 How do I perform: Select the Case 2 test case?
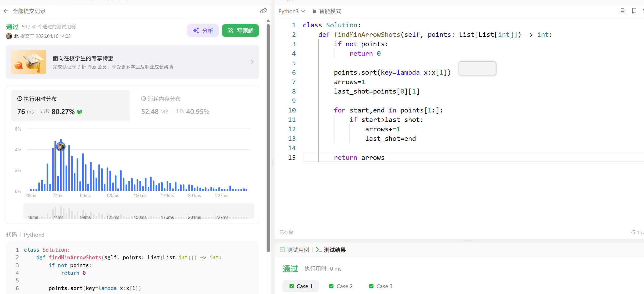[x=341, y=286]
